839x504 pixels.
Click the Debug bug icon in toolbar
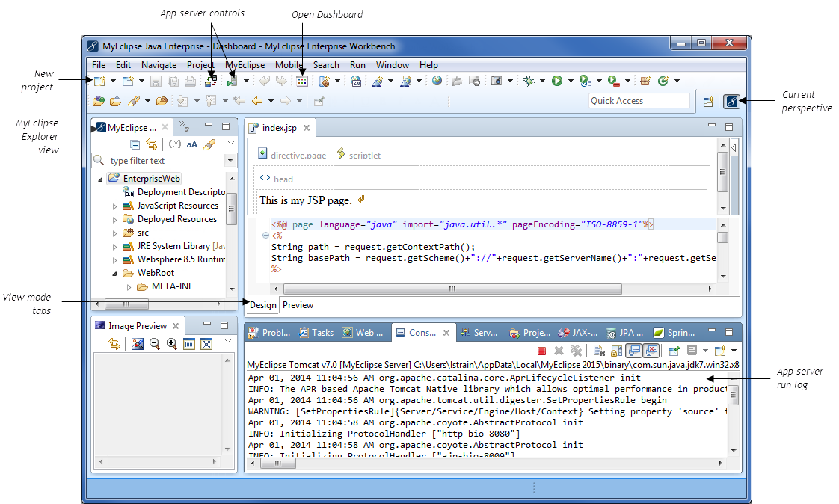pos(529,81)
